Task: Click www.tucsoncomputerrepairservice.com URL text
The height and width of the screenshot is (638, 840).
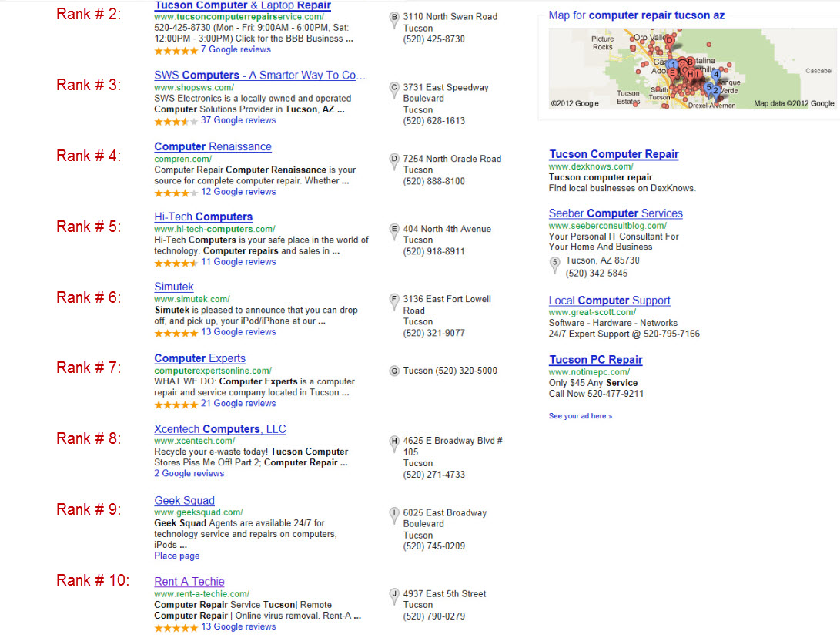Action: click(x=239, y=17)
